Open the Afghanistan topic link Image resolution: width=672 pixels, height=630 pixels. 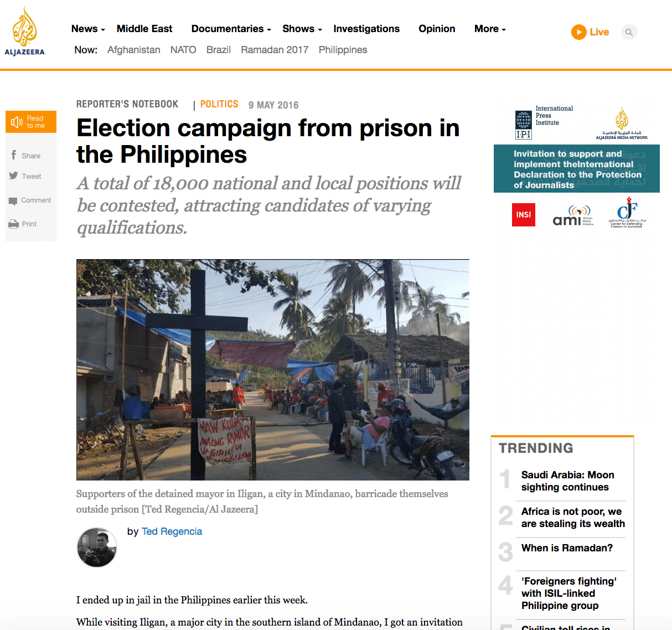coord(134,50)
